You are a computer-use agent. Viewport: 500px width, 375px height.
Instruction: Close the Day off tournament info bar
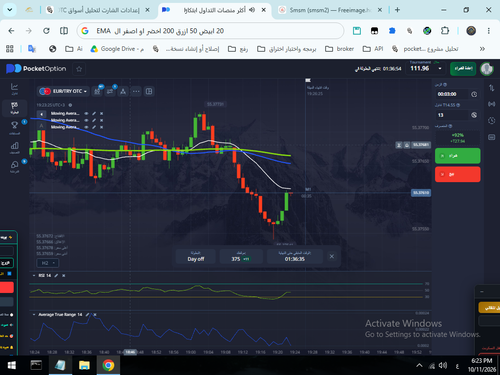(332, 256)
